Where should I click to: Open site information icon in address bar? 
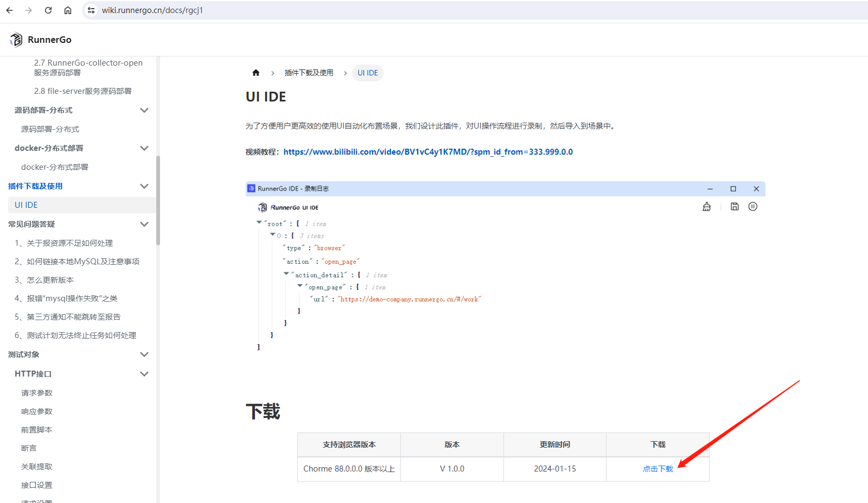point(91,10)
